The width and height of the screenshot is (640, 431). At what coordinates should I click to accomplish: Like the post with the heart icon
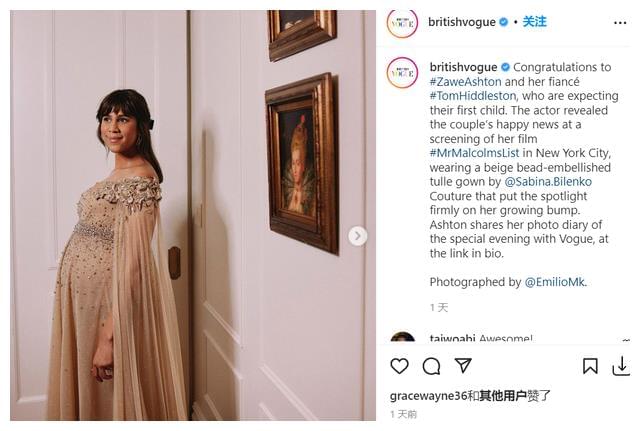399,366
